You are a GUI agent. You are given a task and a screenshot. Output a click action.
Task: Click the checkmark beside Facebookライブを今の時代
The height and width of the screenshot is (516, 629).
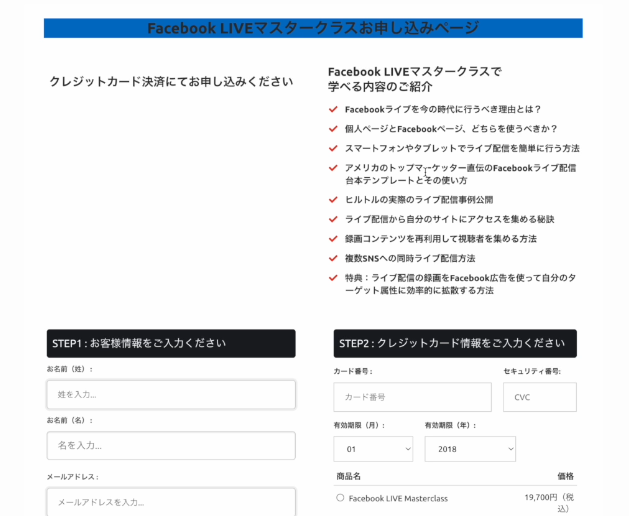(x=333, y=109)
